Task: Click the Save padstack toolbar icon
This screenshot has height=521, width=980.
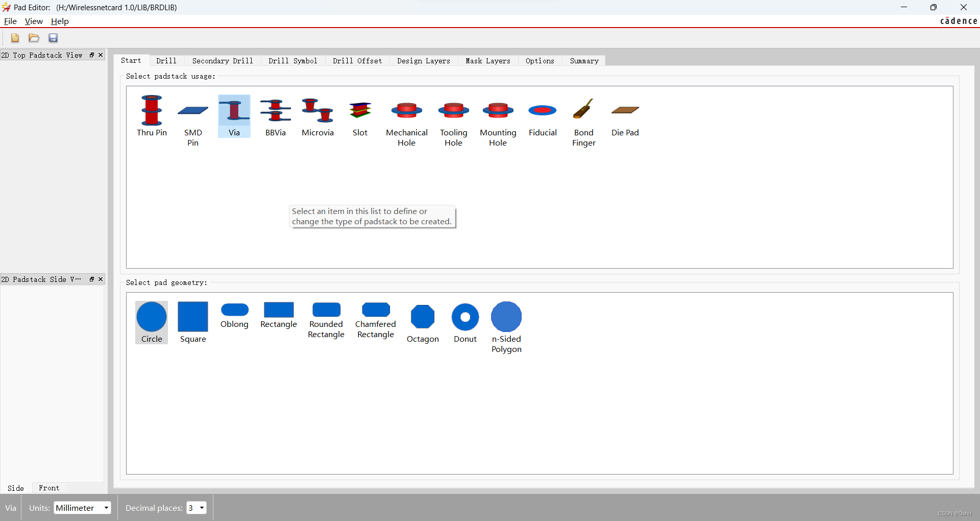Action: (x=53, y=38)
